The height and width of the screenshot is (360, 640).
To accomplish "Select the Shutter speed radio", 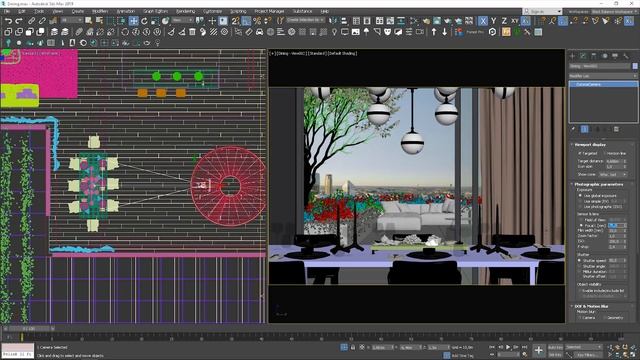I will click(580, 260).
